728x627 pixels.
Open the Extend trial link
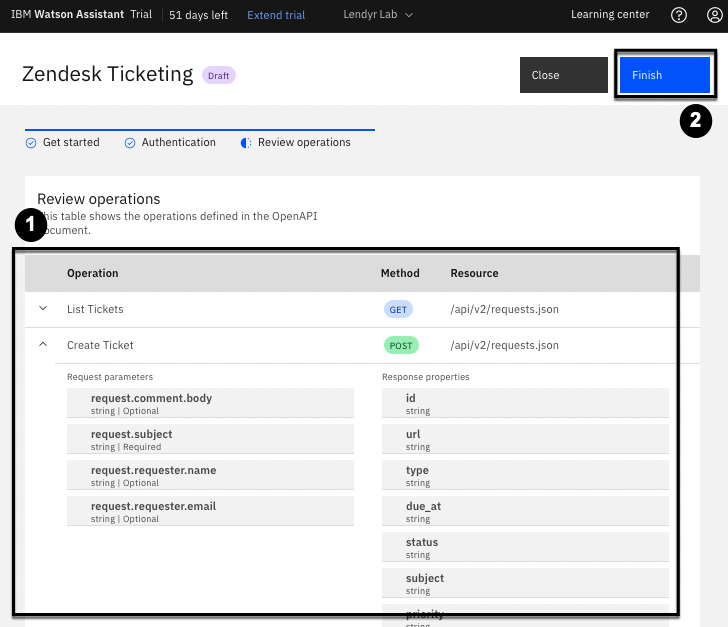pyautogui.click(x=276, y=15)
